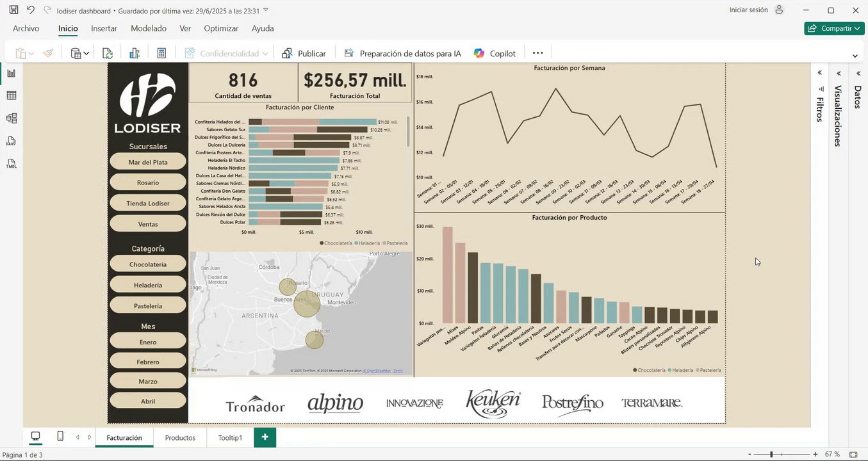Toggle Chocolatería category filter
The image size is (868, 461).
148,264
